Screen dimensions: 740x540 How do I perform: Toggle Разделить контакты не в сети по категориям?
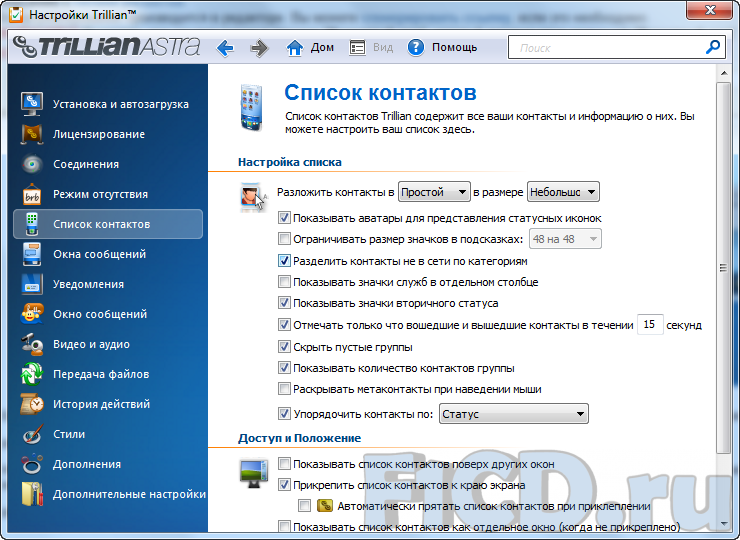(x=284, y=261)
